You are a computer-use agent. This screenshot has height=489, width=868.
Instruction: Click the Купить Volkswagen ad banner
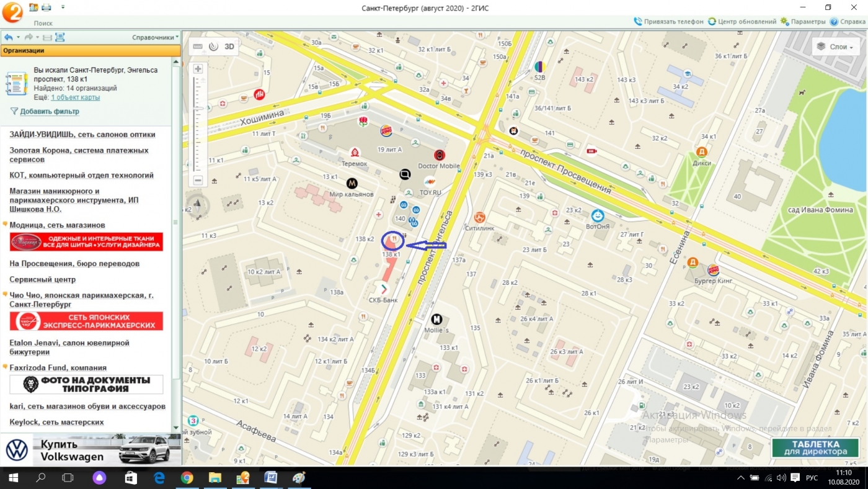91,450
